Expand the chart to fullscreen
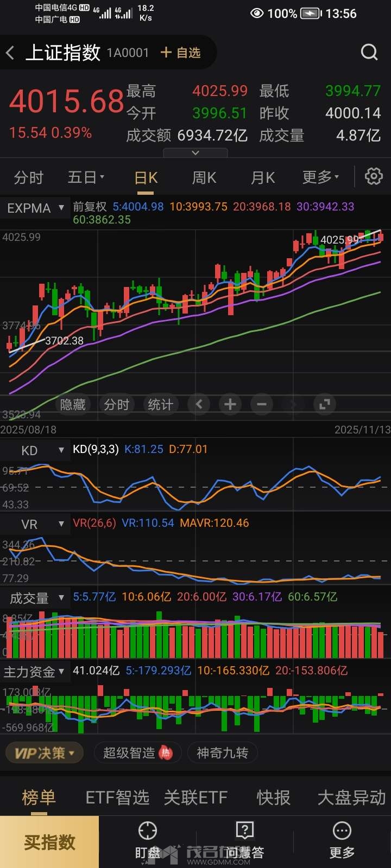The image size is (391, 868). tap(325, 404)
